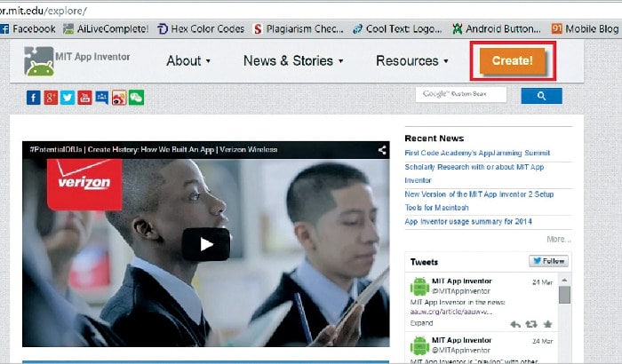Expand the Resources dropdown menu

[x=411, y=61]
